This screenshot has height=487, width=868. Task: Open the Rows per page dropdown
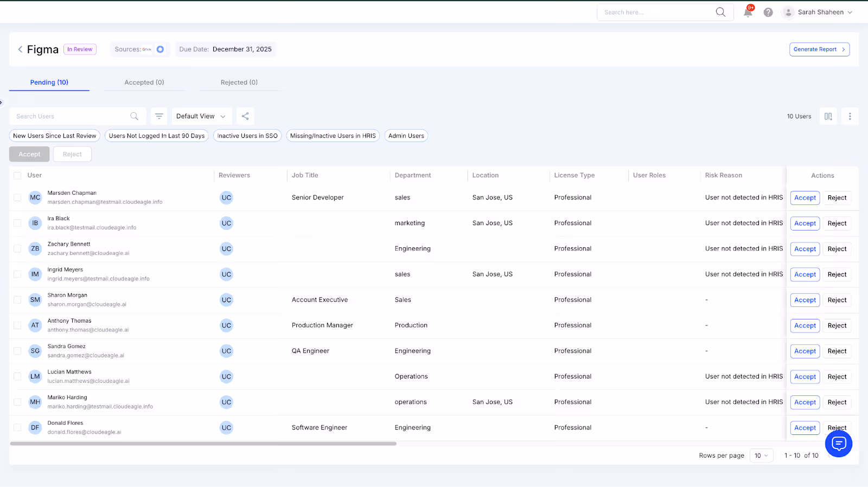pyautogui.click(x=762, y=456)
